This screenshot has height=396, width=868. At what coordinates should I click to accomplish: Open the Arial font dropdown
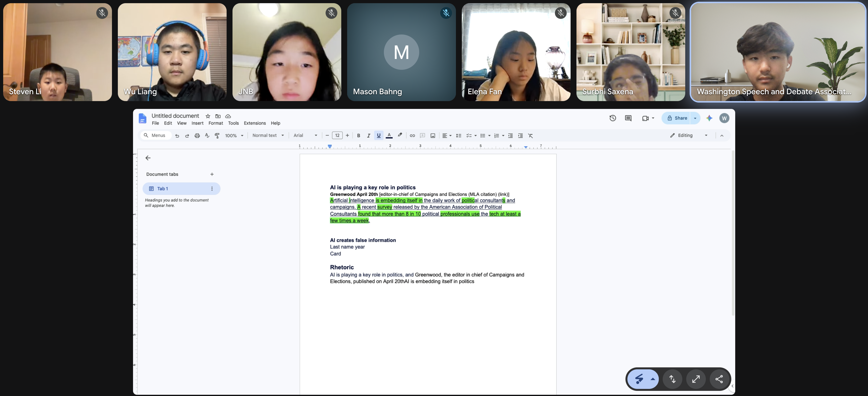pyautogui.click(x=305, y=136)
